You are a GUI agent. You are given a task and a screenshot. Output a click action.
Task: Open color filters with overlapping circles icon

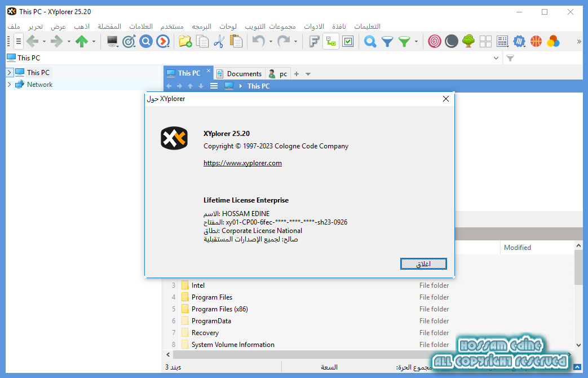pyautogui.click(x=553, y=41)
